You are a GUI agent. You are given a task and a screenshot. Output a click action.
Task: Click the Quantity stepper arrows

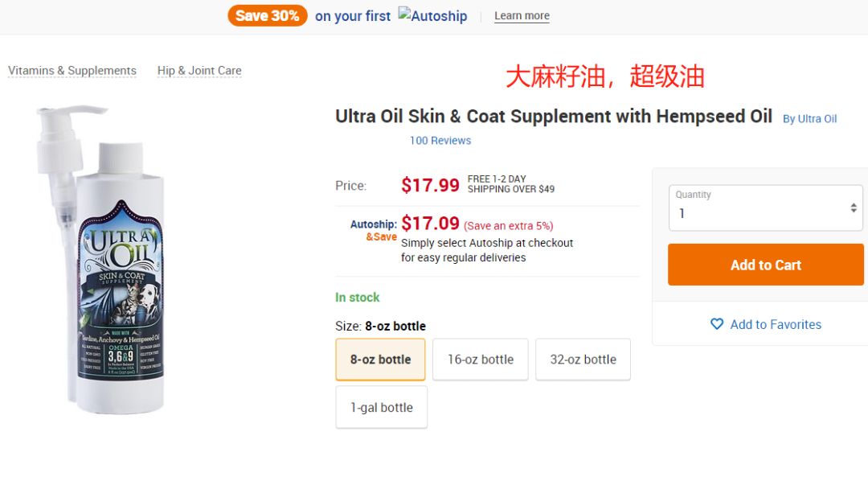tap(853, 208)
